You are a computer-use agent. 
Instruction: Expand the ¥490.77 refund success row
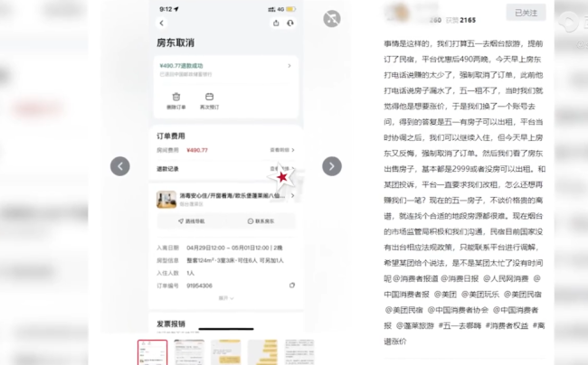(x=289, y=65)
